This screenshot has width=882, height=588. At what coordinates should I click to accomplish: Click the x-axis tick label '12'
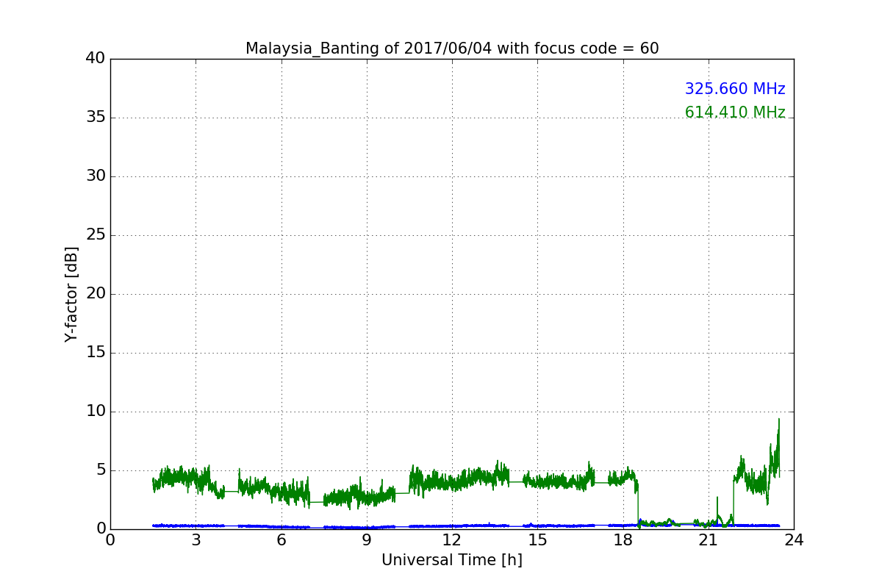pos(452,540)
